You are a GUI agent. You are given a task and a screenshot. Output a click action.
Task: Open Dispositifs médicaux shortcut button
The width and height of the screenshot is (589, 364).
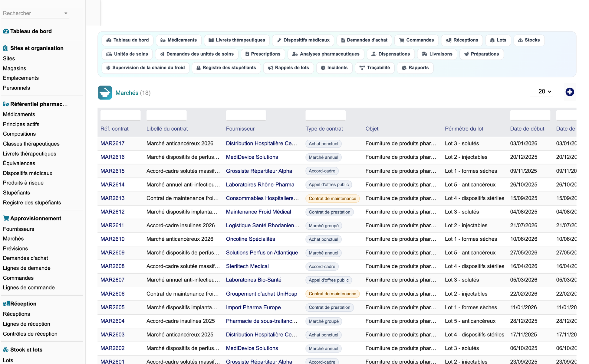point(303,40)
